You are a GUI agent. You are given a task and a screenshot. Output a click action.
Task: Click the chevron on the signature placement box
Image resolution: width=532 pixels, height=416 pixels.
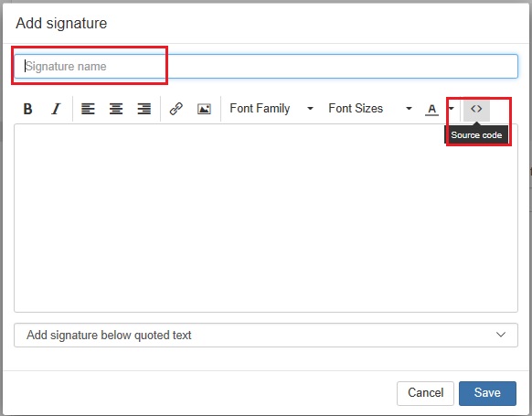[x=501, y=335]
